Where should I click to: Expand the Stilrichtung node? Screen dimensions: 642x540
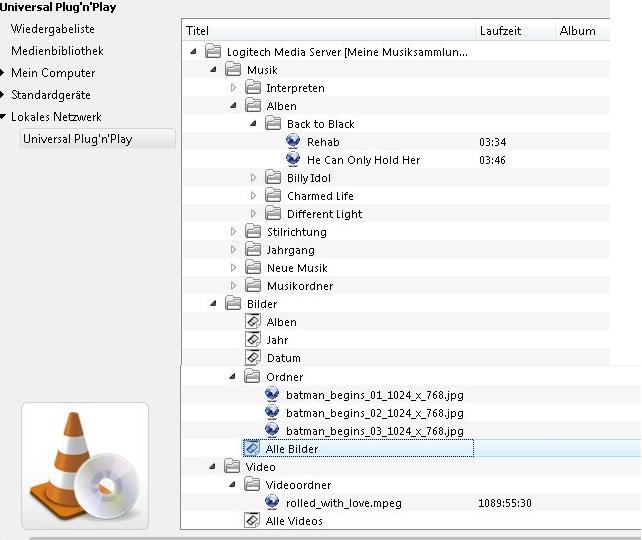[x=233, y=232]
